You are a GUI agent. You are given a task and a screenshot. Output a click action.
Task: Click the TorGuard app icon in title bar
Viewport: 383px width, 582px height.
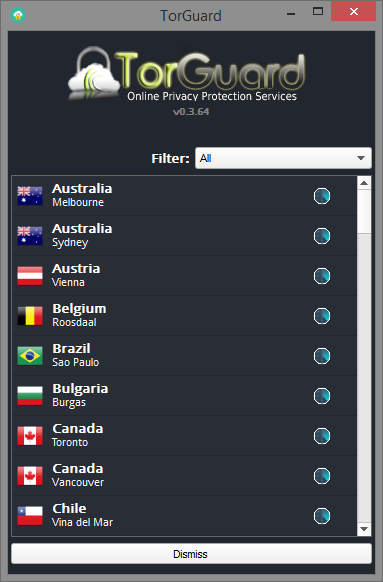[18, 16]
